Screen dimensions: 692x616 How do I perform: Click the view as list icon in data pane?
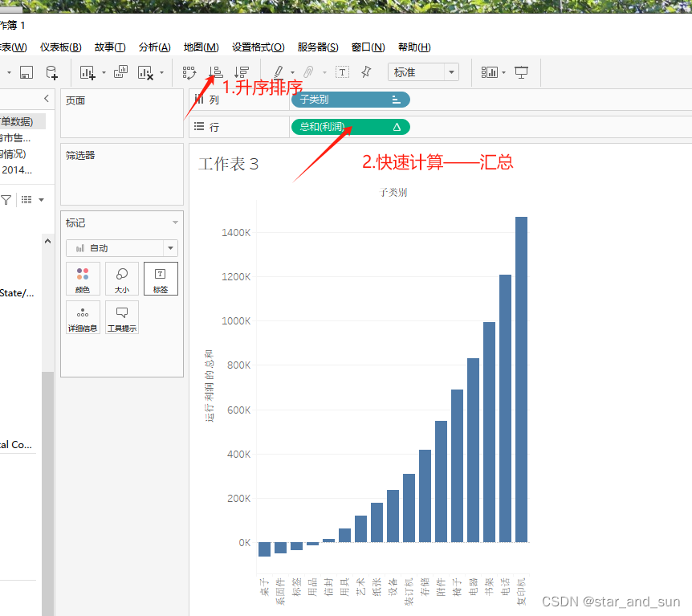pos(26,200)
